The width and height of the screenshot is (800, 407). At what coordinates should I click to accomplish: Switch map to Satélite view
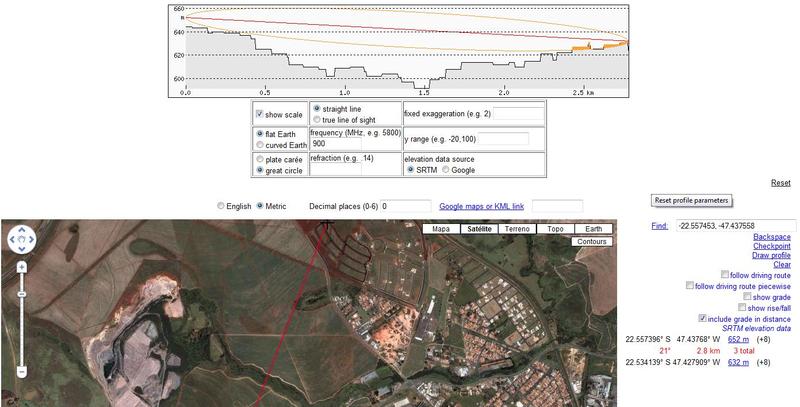479,229
